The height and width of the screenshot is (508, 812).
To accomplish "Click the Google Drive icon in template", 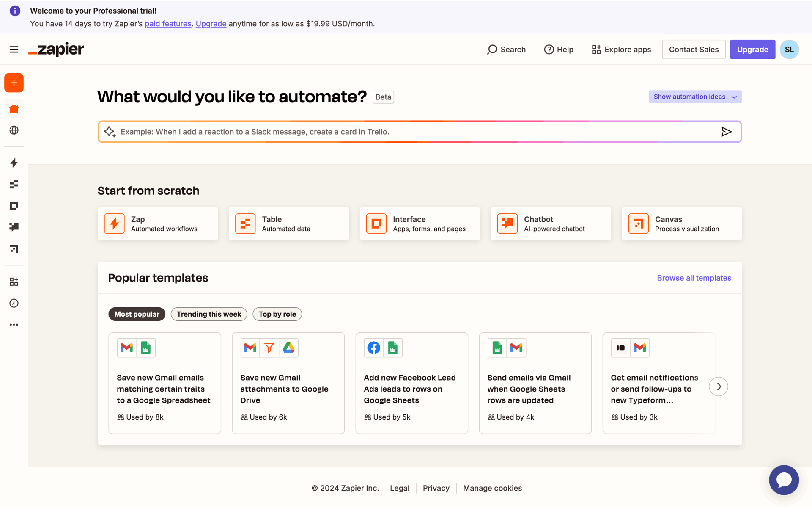I will pos(289,348).
